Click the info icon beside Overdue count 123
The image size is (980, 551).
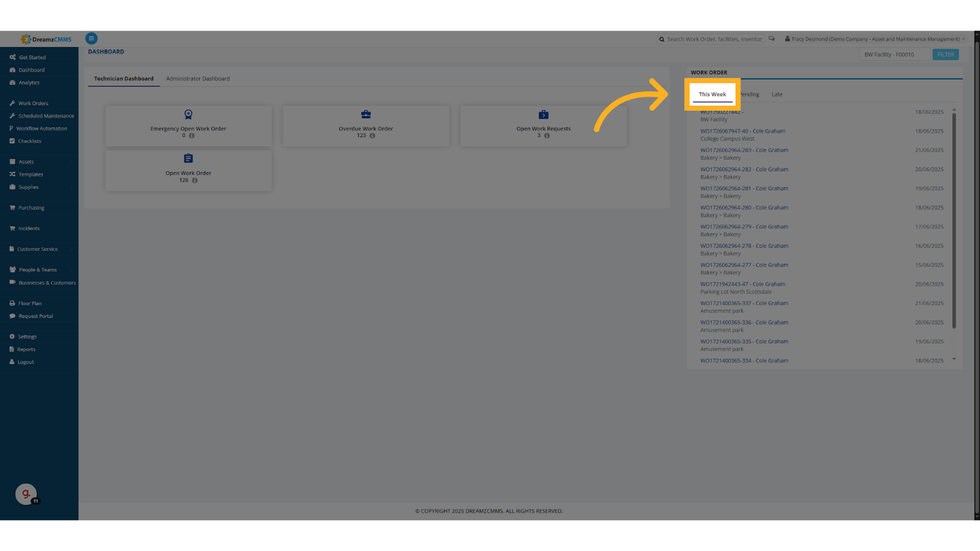click(x=372, y=136)
